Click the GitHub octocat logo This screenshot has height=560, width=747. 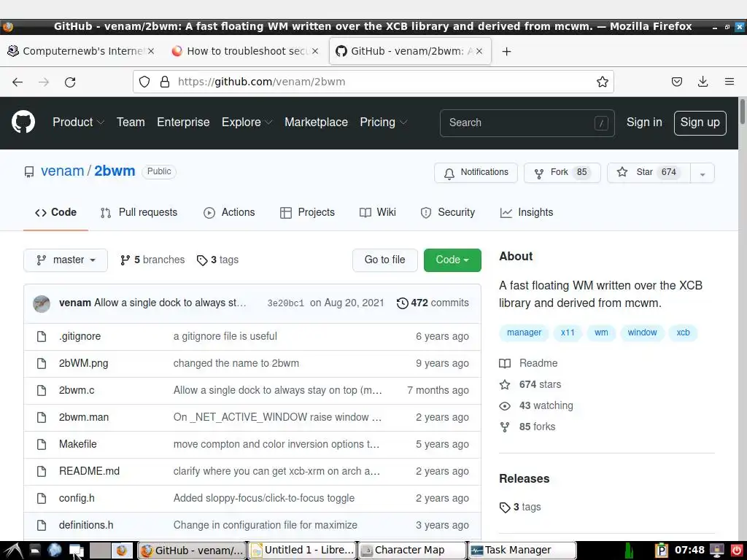point(23,122)
